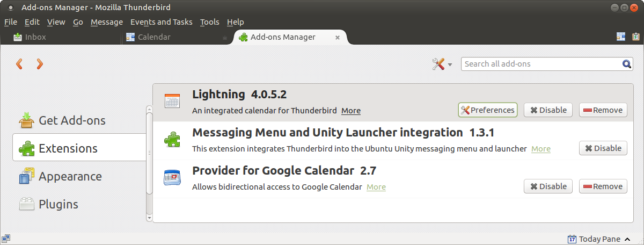Screen dimensions: 644x245
Task: Remove Provider for Google Calendar
Action: tap(603, 186)
